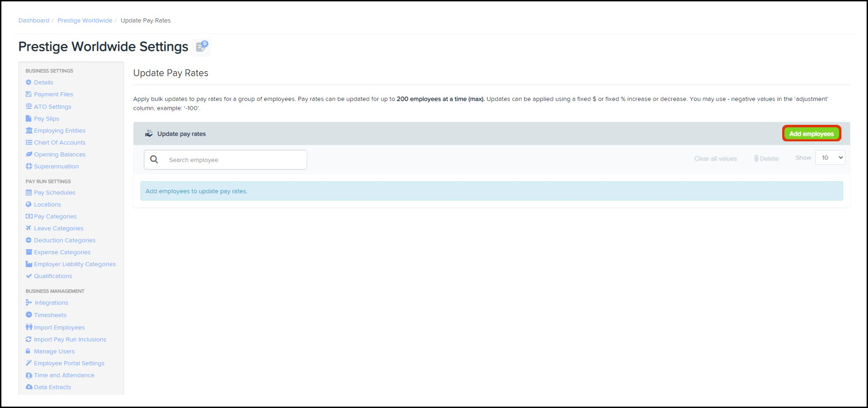This screenshot has width=868, height=408.
Task: Click the scales icon for ATO Settings
Action: (x=29, y=106)
